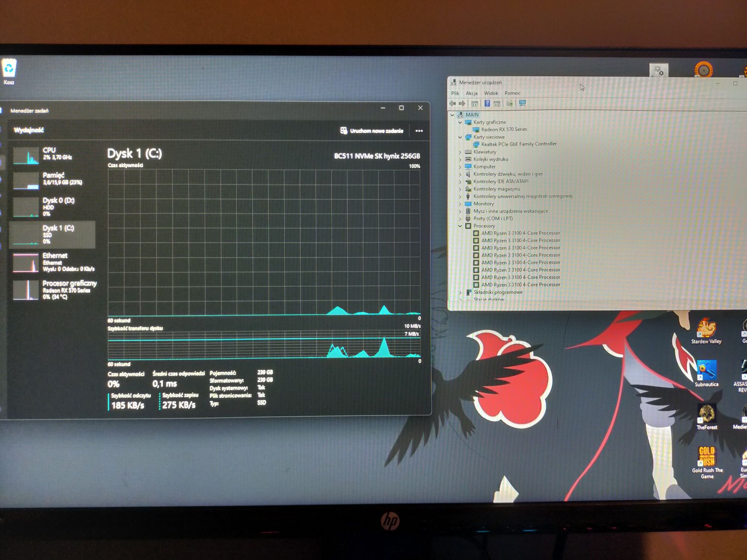Open the Plik menu in Device Manager
The image size is (747, 560).
(x=455, y=93)
